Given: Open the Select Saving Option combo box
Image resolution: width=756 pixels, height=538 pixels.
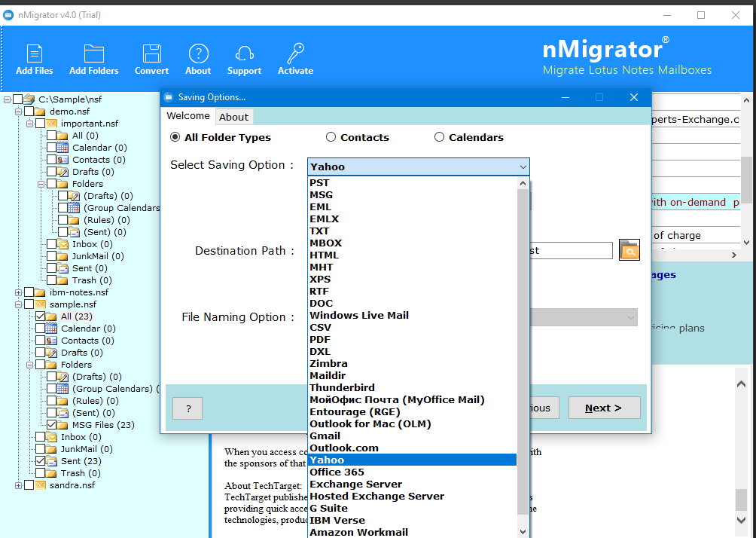Looking at the screenshot, I should 419,167.
